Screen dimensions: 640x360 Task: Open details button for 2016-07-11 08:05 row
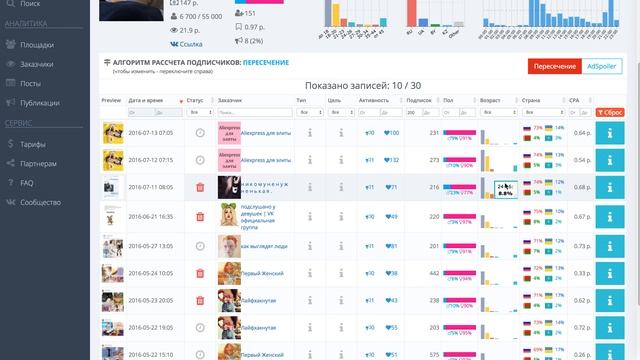610,187
